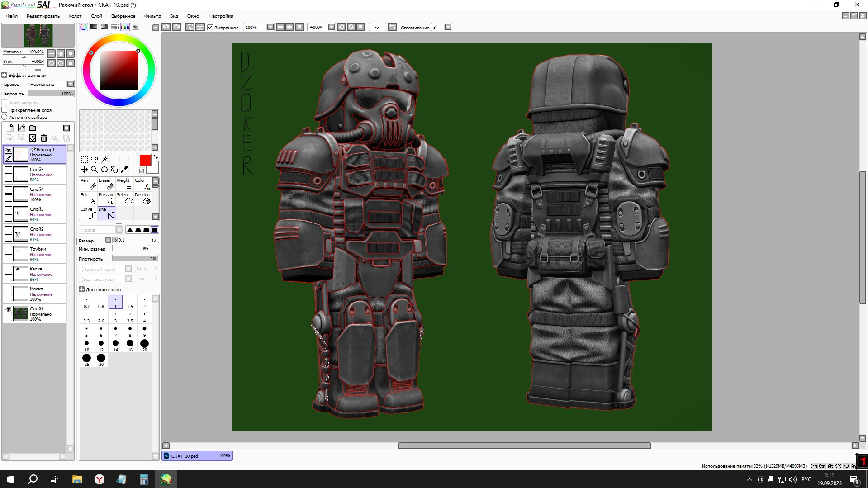Image resolution: width=868 pixels, height=488 pixels.
Task: Open the rotation angle +000° dropdown
Action: pyautogui.click(x=332, y=27)
